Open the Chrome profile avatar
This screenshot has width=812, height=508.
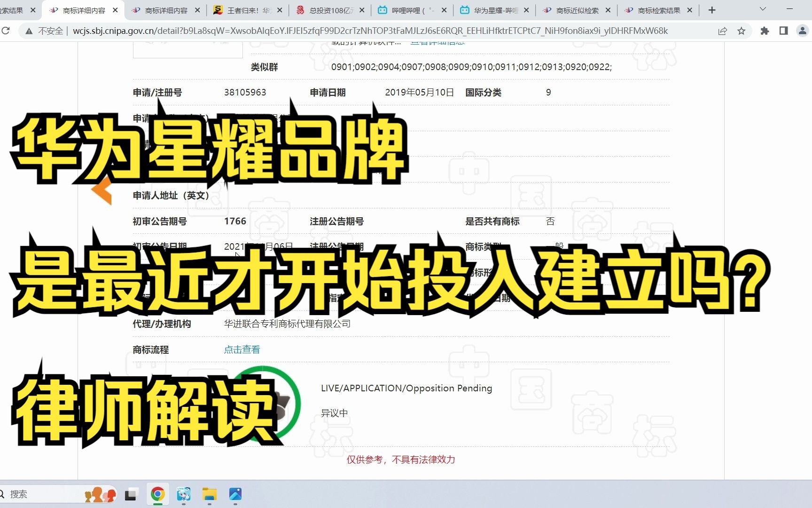tap(802, 31)
